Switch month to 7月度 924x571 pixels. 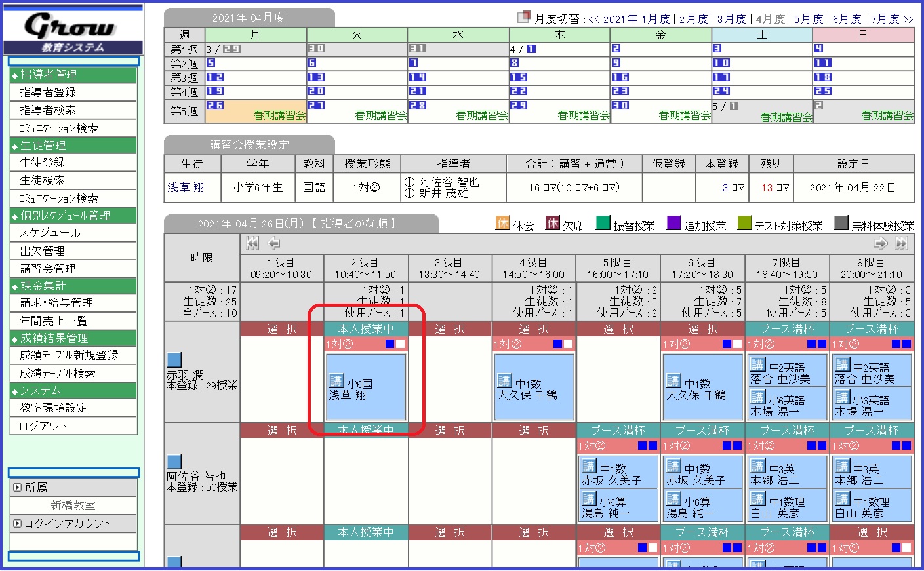click(885, 19)
